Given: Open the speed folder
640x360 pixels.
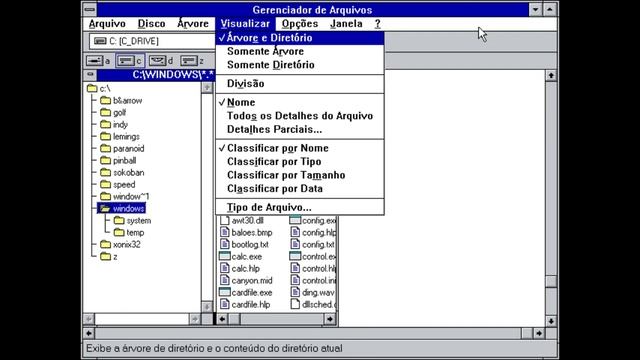Looking at the screenshot, I should click(118, 184).
